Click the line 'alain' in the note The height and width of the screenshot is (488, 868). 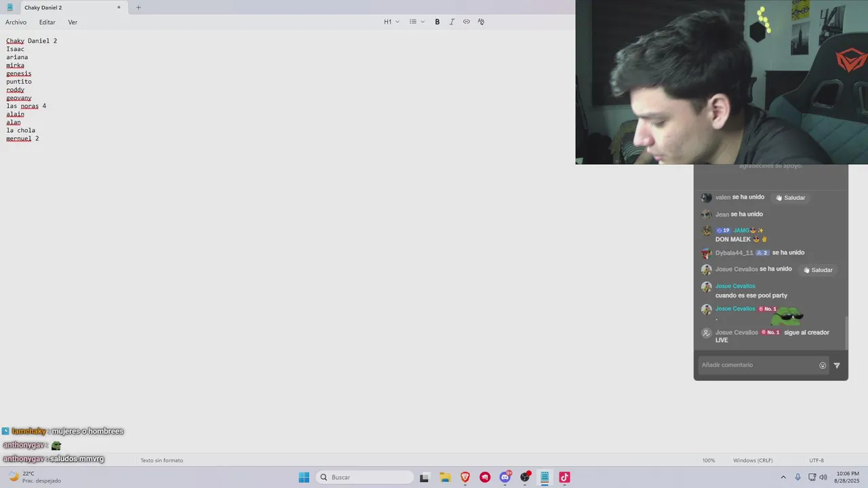[x=15, y=114]
